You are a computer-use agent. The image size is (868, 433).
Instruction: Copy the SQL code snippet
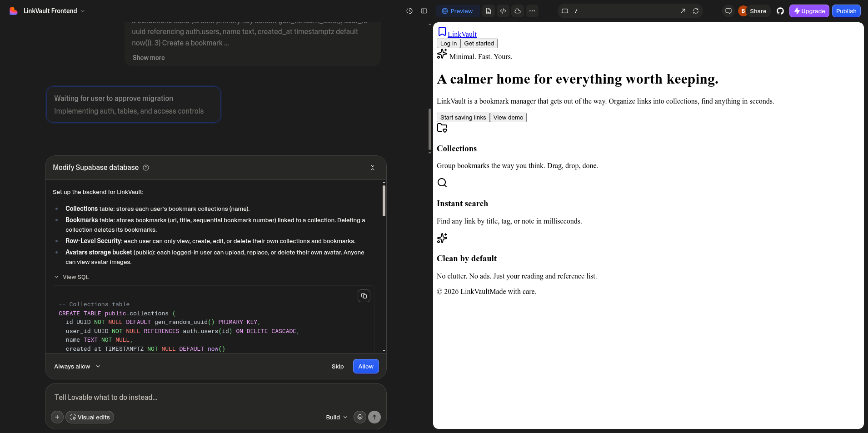tap(364, 296)
